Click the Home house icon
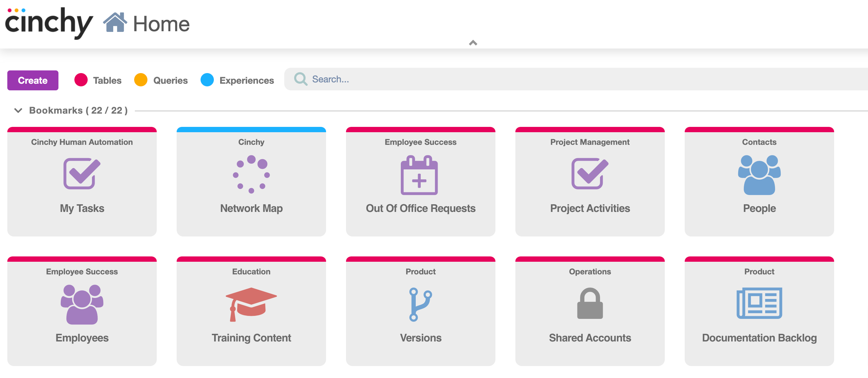The width and height of the screenshot is (868, 378). [x=115, y=22]
